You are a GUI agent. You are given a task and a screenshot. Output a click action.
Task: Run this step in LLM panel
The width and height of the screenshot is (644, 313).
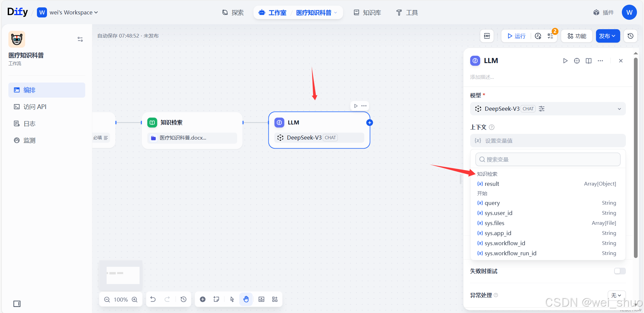tap(565, 61)
